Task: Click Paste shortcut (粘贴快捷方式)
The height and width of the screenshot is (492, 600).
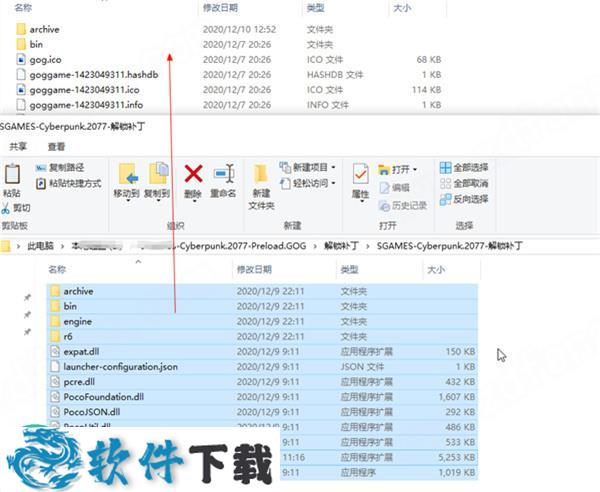Action: (x=69, y=184)
